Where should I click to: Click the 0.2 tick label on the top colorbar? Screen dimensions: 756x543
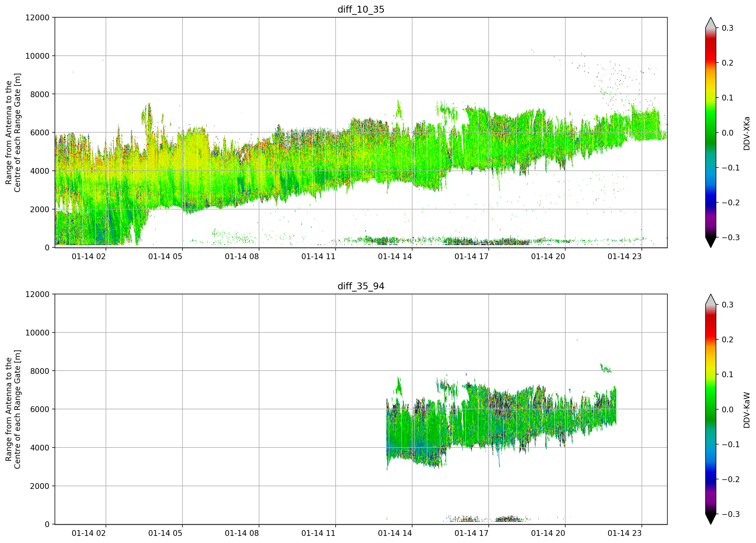point(727,63)
